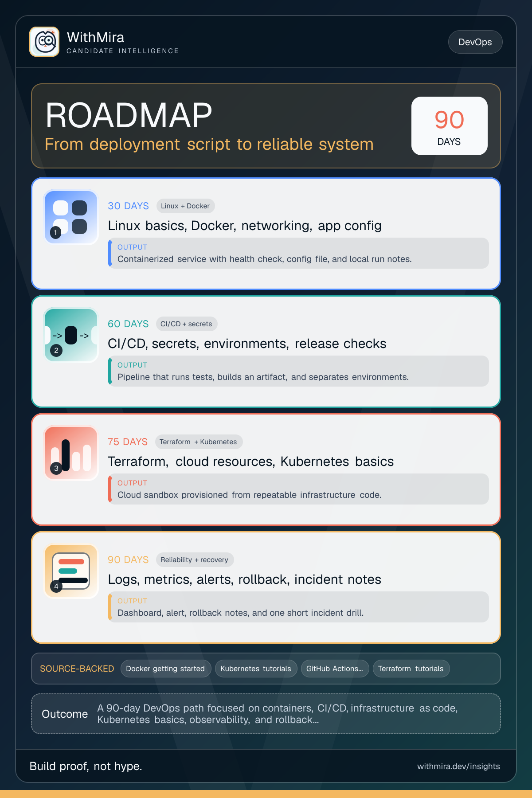532x798 pixels.
Task: Select the Linux + Docker tag
Action: click(185, 206)
